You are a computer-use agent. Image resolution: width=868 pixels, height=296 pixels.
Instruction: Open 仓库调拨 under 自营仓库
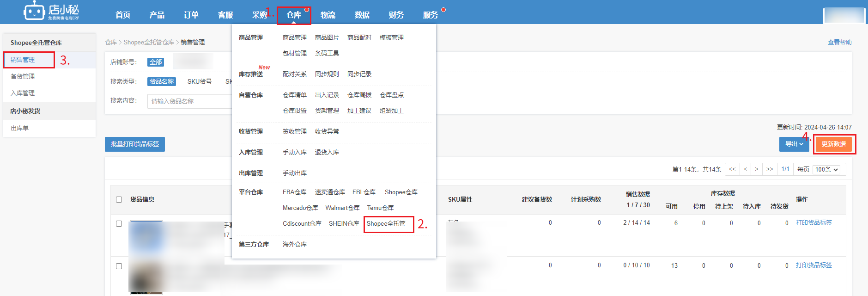point(359,95)
